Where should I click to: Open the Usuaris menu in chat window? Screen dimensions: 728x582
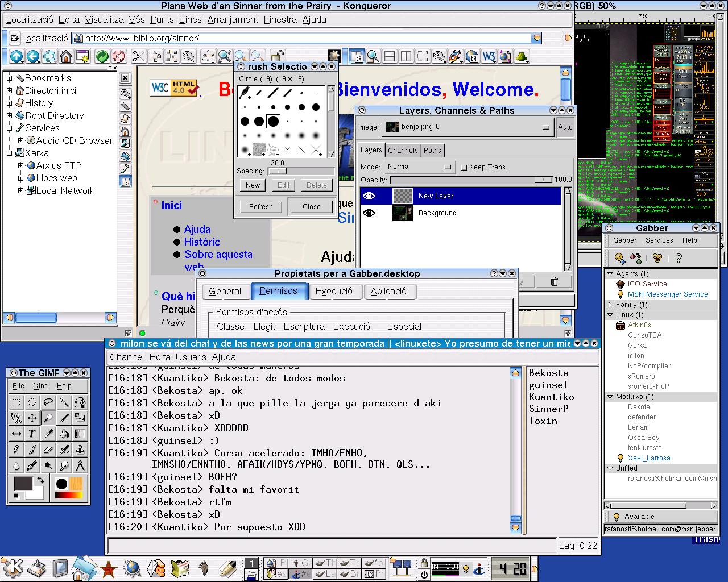191,357
